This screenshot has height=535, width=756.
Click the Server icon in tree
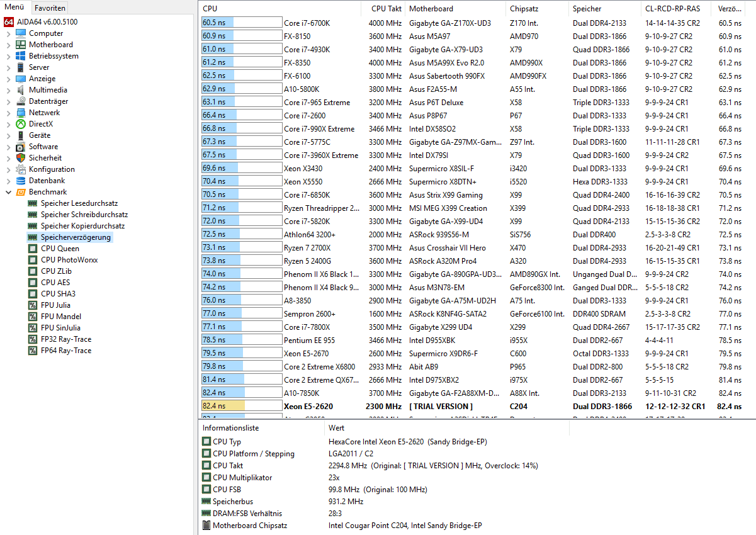click(x=21, y=67)
